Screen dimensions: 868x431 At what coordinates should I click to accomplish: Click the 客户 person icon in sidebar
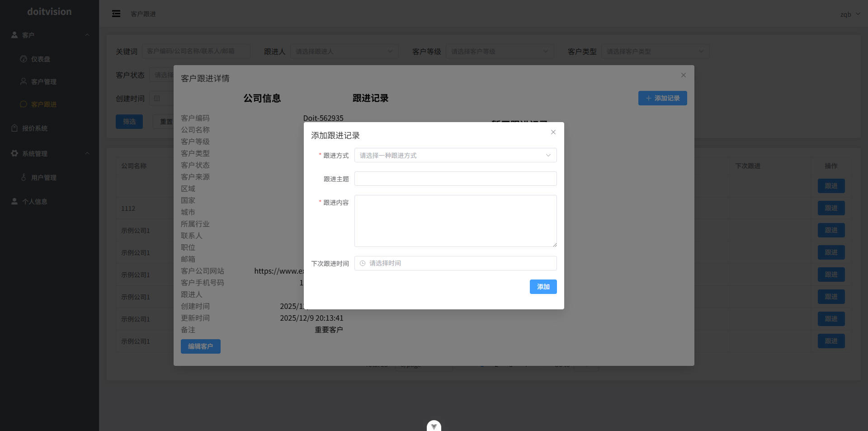tap(14, 35)
